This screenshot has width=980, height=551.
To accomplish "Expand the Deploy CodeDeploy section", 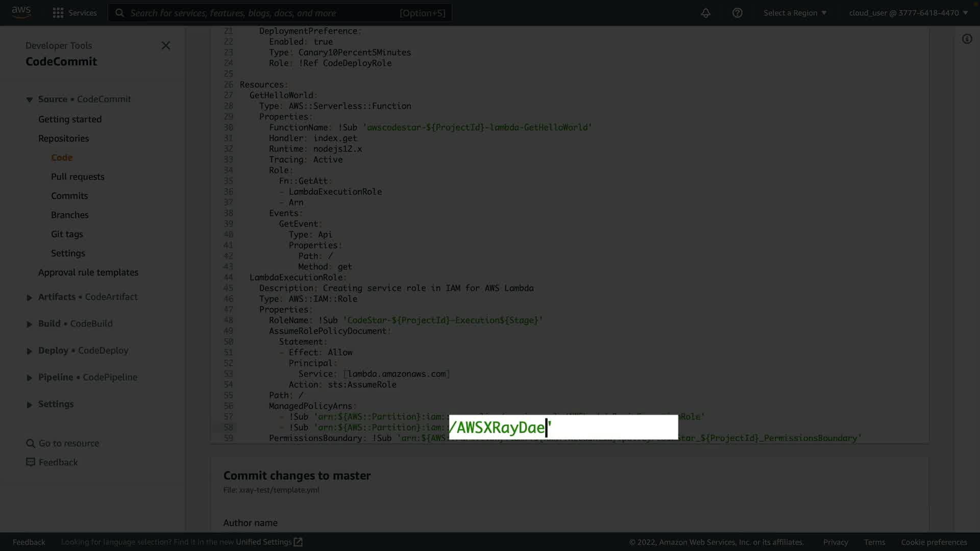I will (x=30, y=351).
